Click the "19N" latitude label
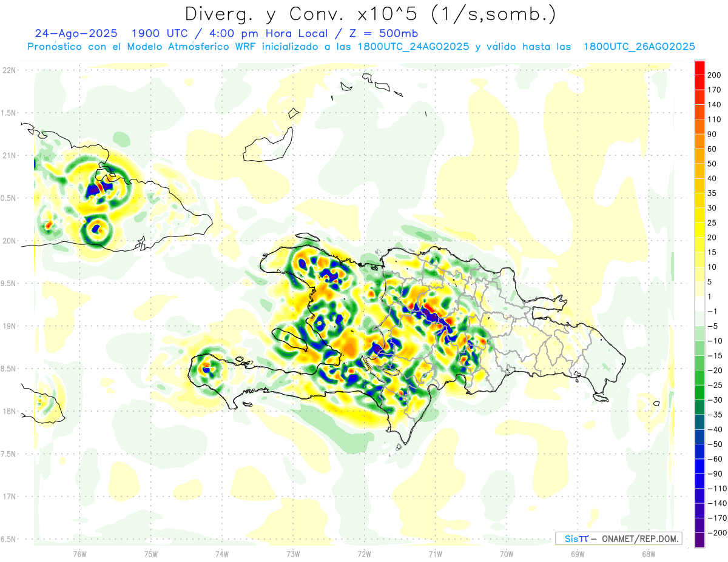This screenshot has height=562, width=728. (10, 326)
